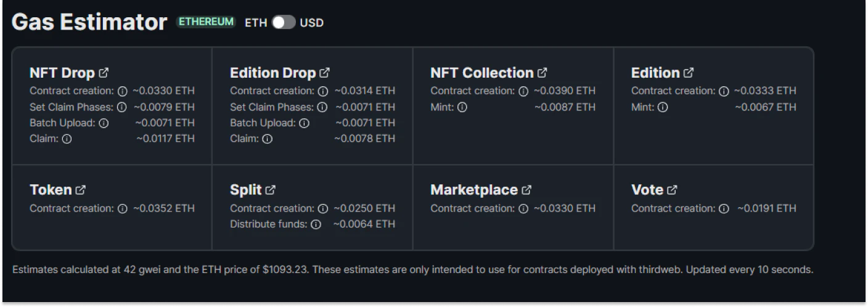
Task: Open the Edition external link icon
Action: [x=689, y=73]
